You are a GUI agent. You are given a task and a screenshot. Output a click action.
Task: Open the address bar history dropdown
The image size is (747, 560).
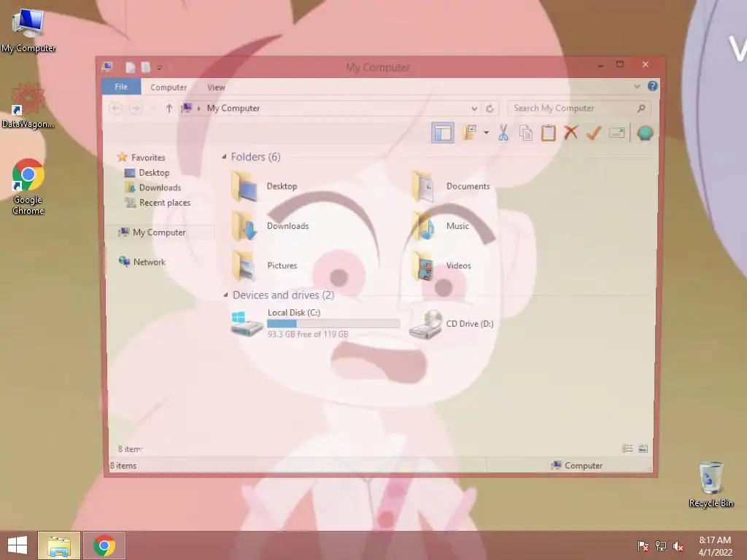(474, 109)
